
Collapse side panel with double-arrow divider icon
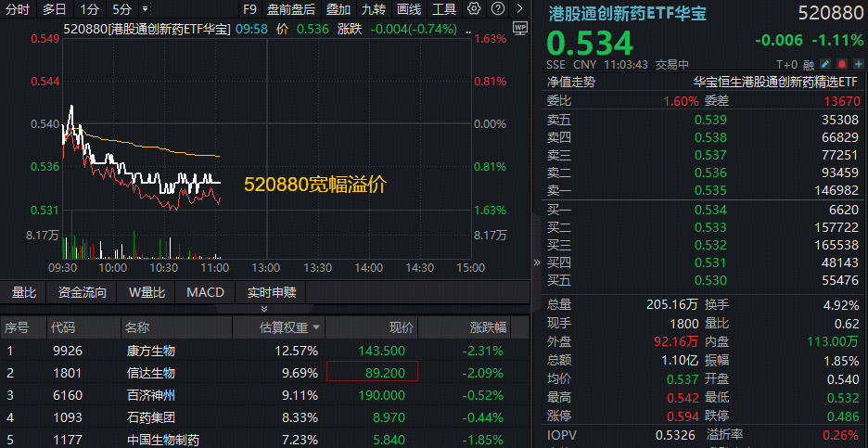pos(536,262)
